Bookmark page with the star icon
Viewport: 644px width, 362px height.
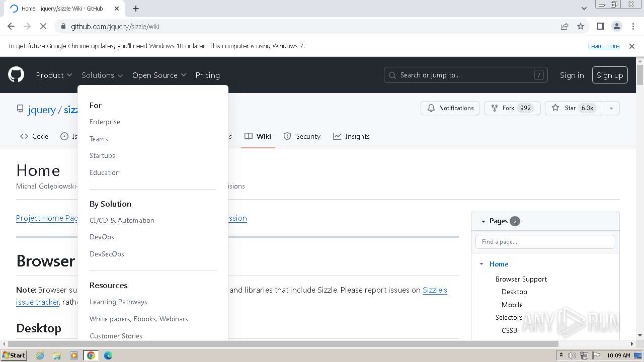point(581,26)
